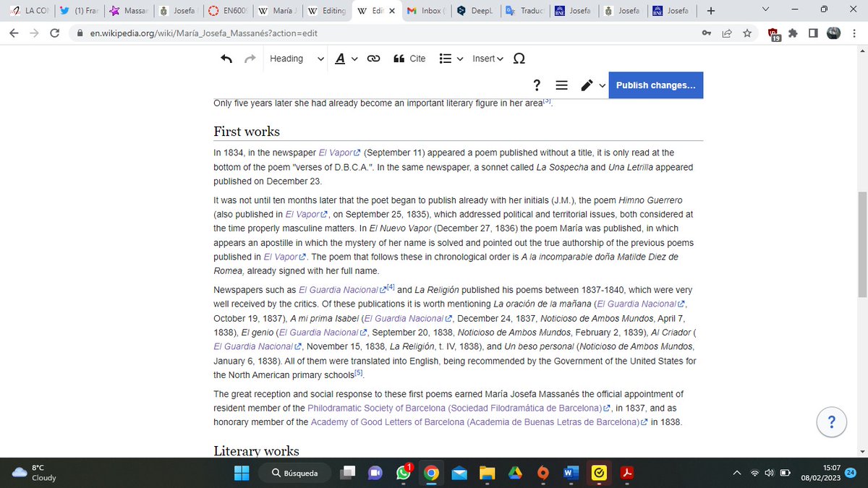This screenshot has height=488, width=868.
Task: Expand the Insert menu
Action: coord(488,59)
